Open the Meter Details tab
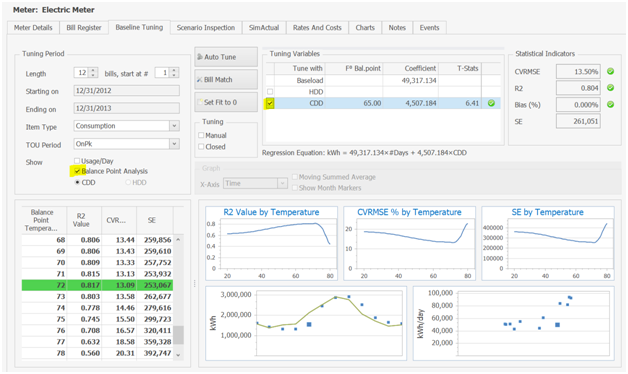The image size is (628, 374). click(33, 28)
